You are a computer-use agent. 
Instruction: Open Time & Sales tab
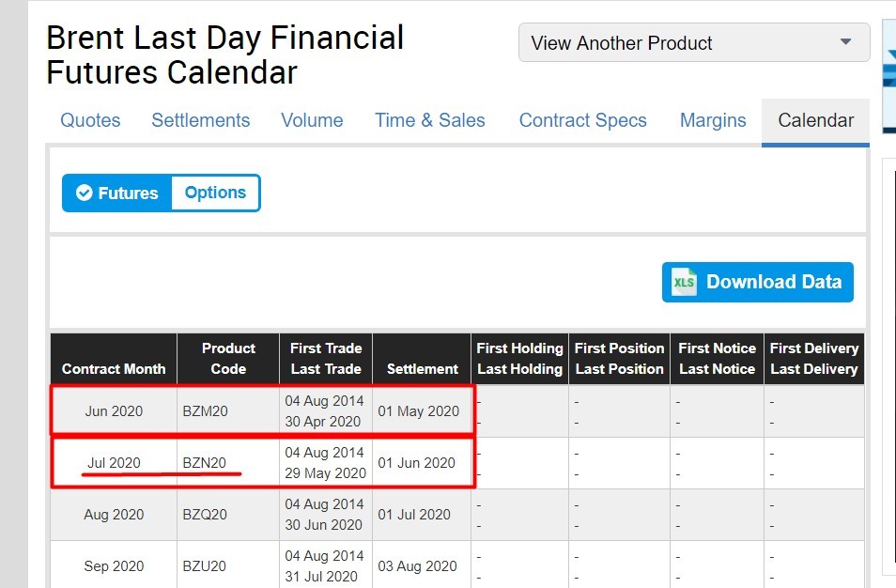[x=429, y=120]
